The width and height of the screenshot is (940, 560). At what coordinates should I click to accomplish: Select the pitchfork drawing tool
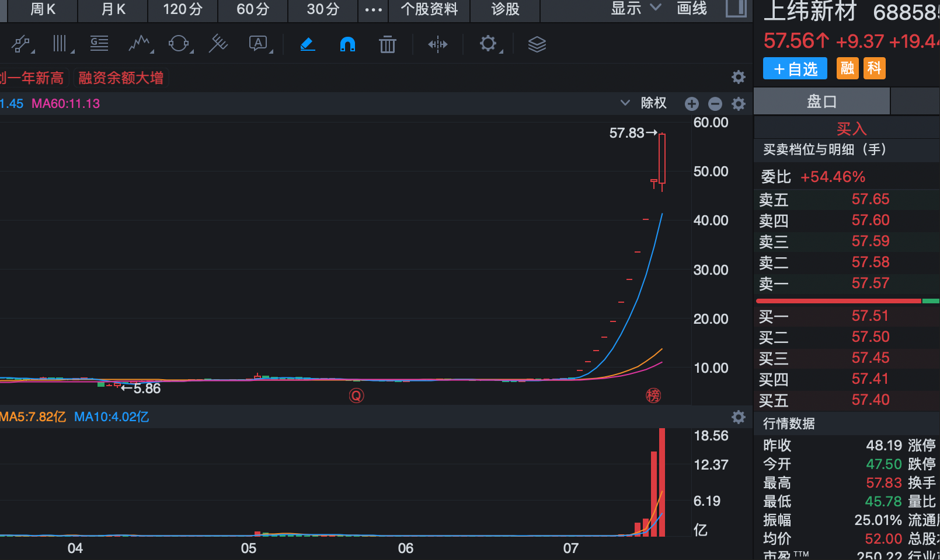tap(218, 44)
